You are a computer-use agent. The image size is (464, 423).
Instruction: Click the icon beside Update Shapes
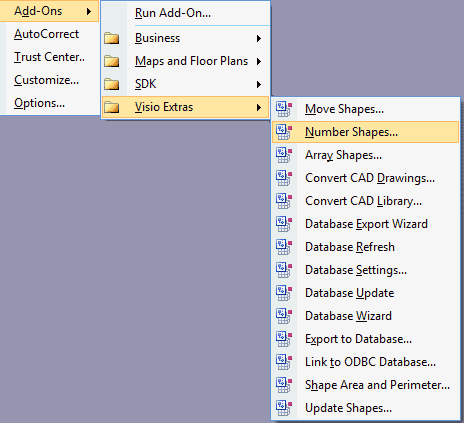[x=284, y=408]
